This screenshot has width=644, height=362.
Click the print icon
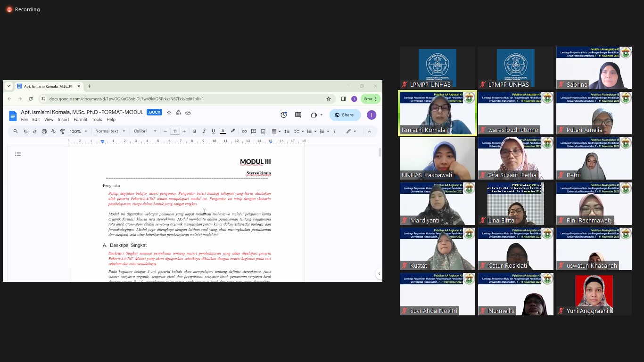coord(44,132)
